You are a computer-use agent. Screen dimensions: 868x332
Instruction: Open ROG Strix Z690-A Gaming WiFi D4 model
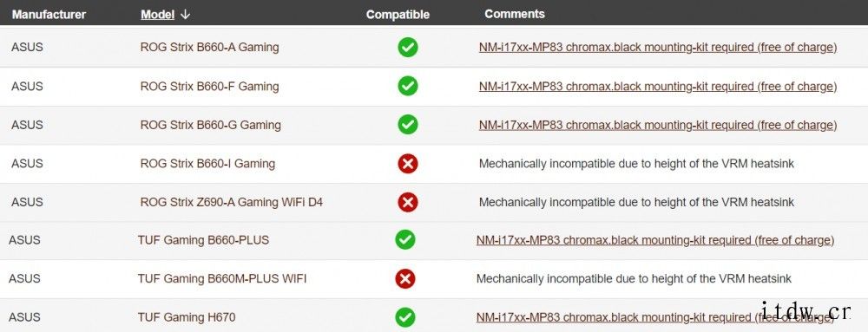(x=232, y=202)
